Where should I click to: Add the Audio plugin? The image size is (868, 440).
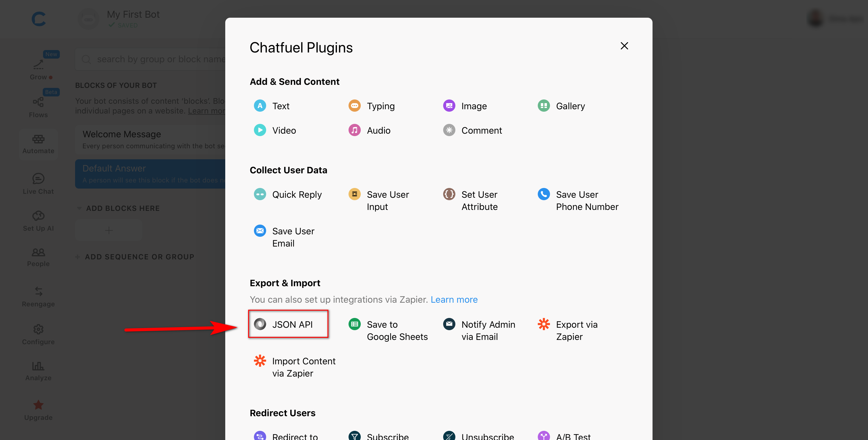[369, 130]
